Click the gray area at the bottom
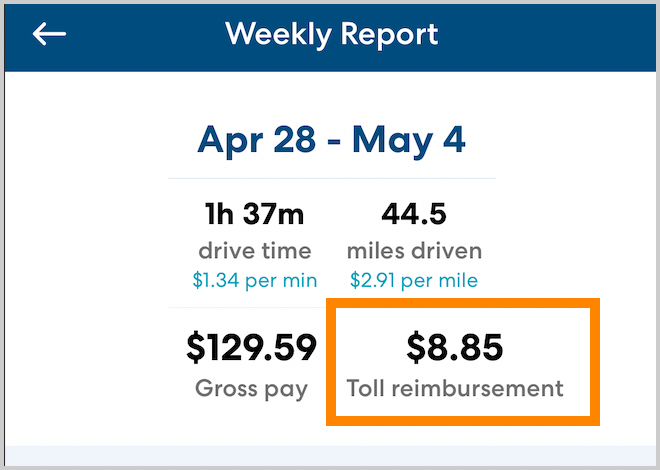660x470 pixels. tap(331, 455)
